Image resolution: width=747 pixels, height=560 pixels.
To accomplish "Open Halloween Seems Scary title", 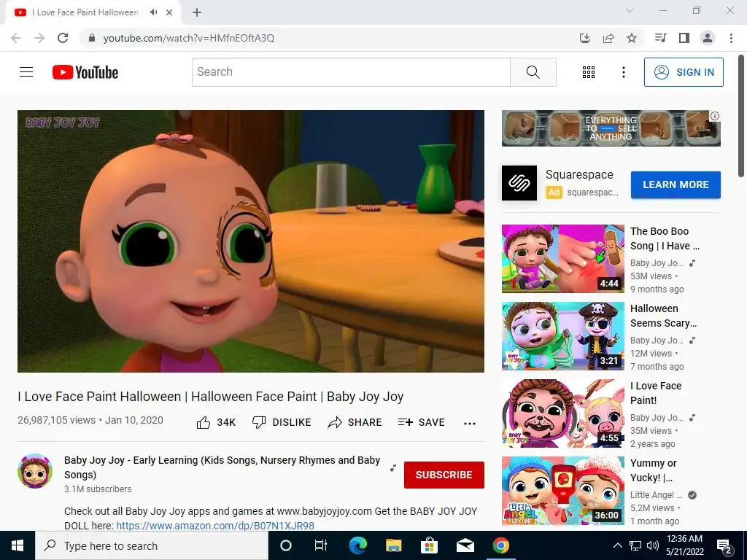I will click(663, 316).
